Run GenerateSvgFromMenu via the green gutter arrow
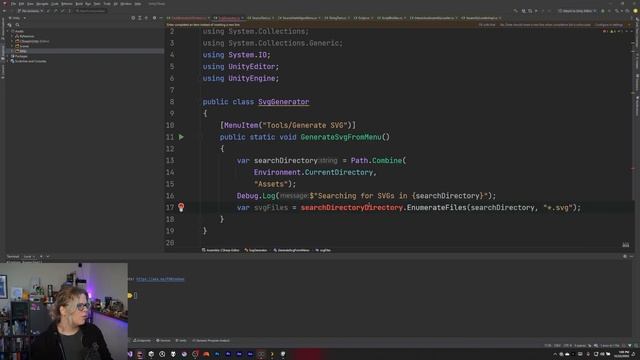This screenshot has width=640, height=360. tap(181, 137)
